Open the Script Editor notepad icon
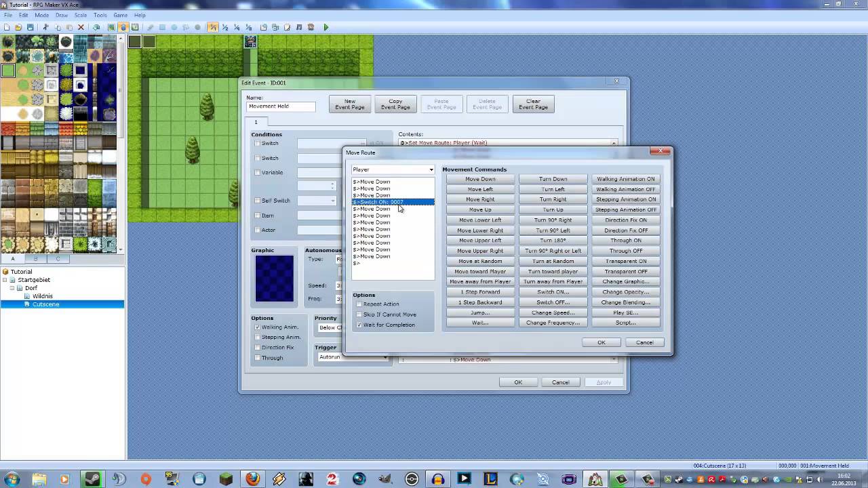 288,27
